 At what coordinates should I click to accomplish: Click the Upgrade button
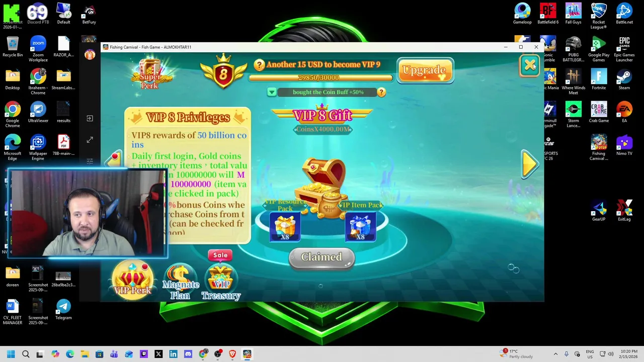click(x=425, y=70)
